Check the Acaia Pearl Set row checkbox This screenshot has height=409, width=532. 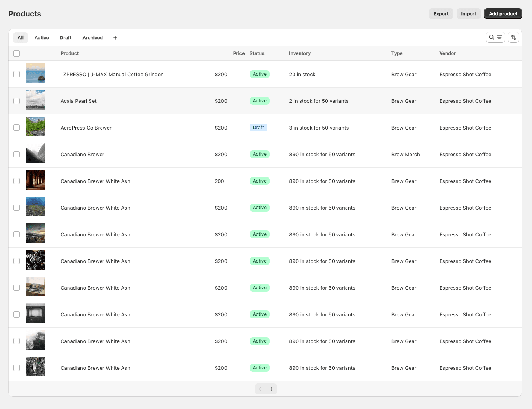click(x=16, y=101)
